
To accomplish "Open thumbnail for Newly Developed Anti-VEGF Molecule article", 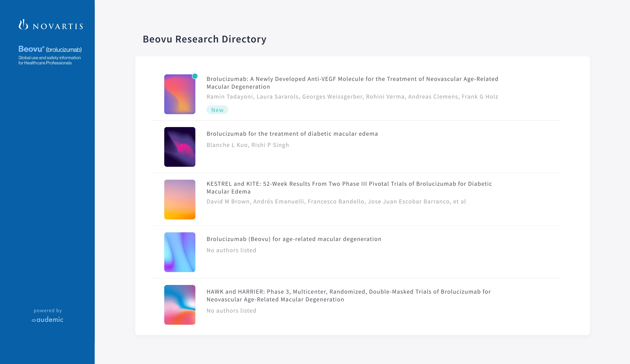I will (180, 94).
